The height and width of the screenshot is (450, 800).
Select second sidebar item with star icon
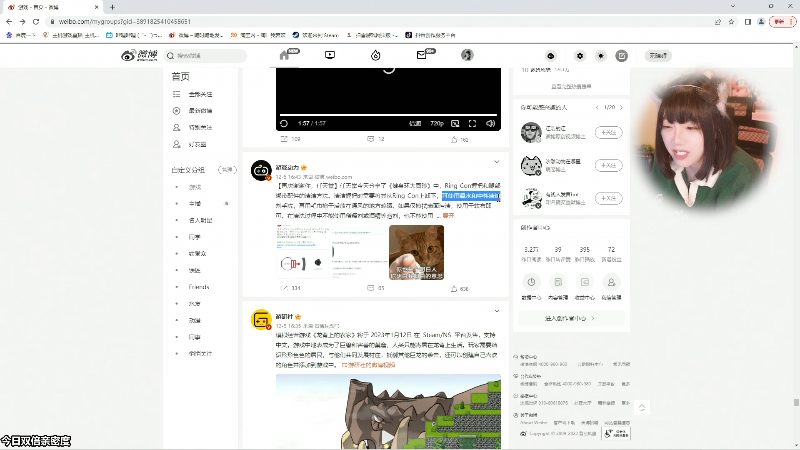[x=194, y=111]
